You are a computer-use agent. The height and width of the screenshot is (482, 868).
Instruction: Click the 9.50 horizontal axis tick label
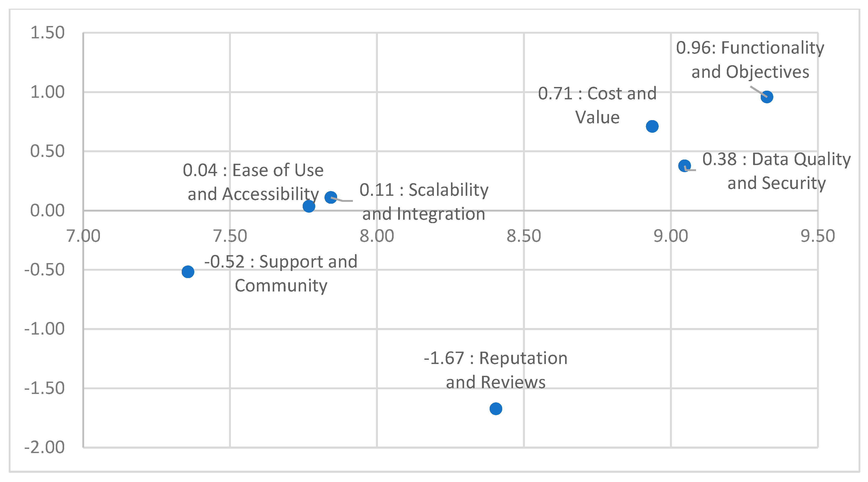pos(818,236)
